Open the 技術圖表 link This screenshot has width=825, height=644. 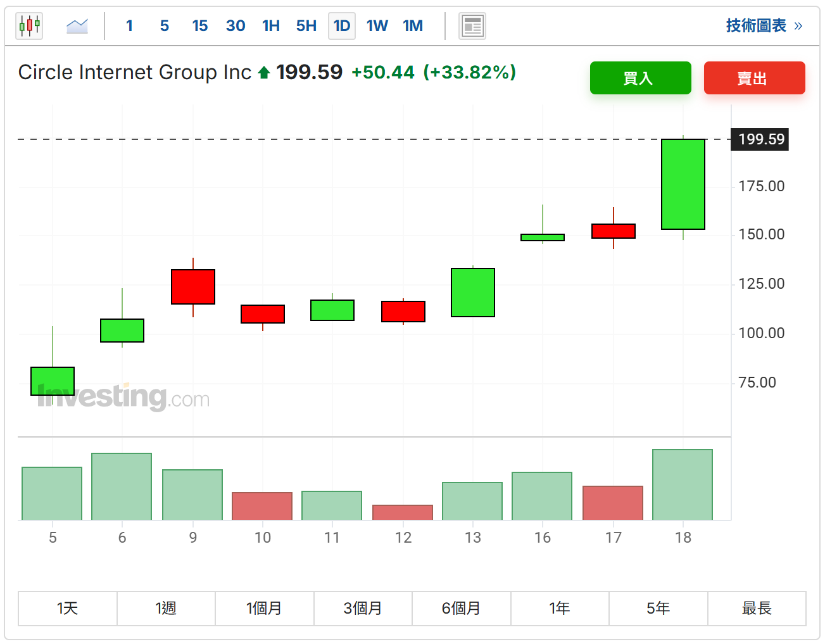tap(764, 26)
